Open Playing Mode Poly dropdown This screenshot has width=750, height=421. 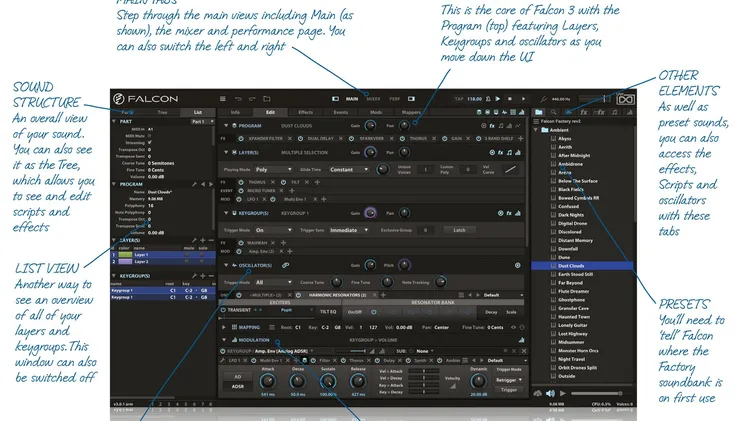point(274,169)
